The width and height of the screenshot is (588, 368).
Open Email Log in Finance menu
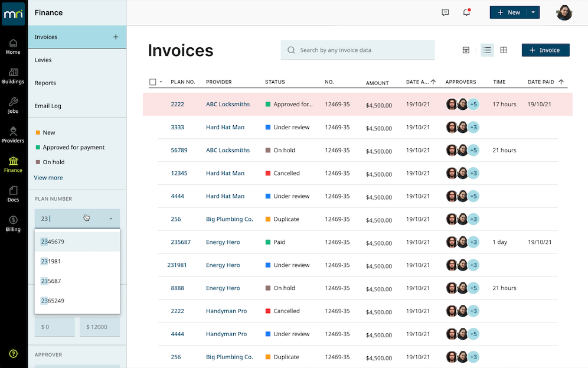[48, 106]
